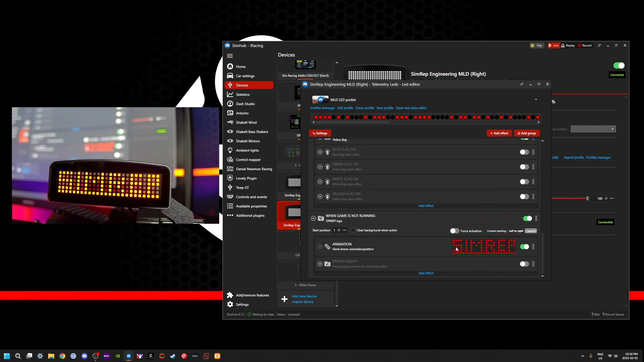Enable the YELLOW FLAG ON effect toggle
The image size is (644, 362).
[524, 197]
